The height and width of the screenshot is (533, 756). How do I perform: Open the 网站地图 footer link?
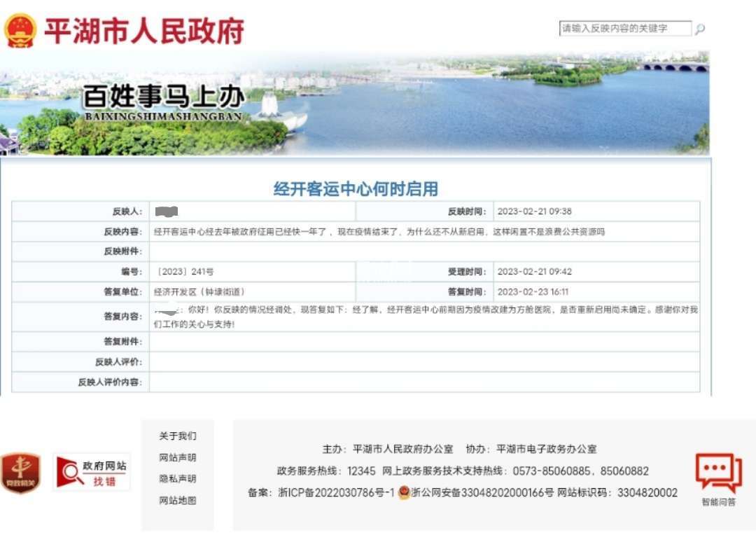(178, 501)
